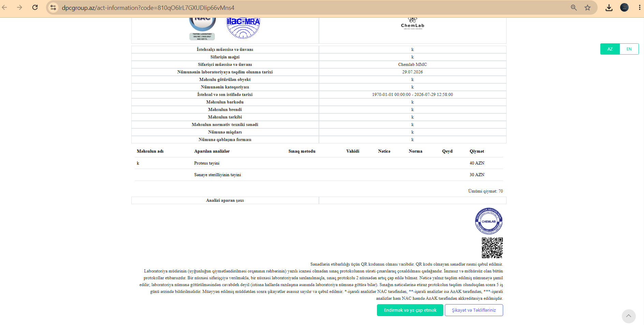This screenshot has height=325, width=644.
Task: Click the 'Vahidi' column header
Action: pyautogui.click(x=353, y=151)
